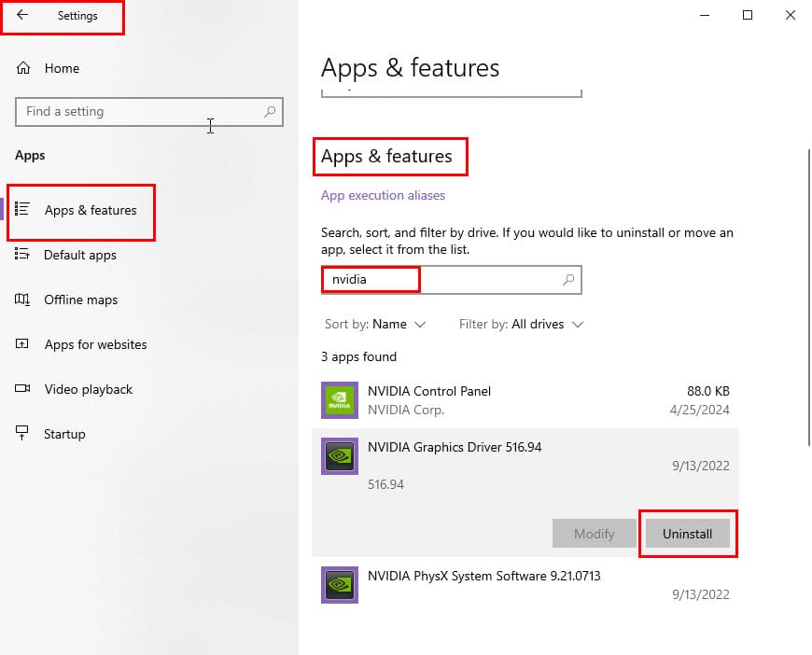Click the app list search field containing nvidia
The image size is (812, 655).
(x=451, y=280)
